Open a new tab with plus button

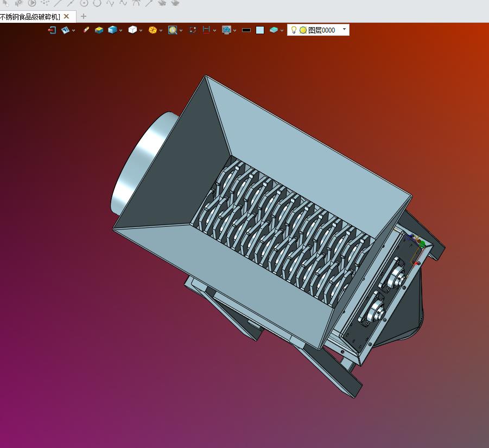pyautogui.click(x=83, y=16)
